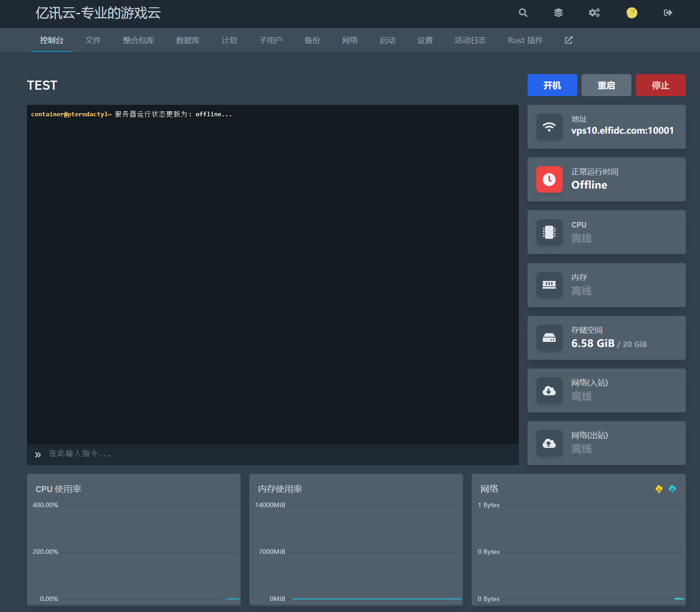Open external link icon in navigation bar
700x612 pixels.
coord(569,40)
